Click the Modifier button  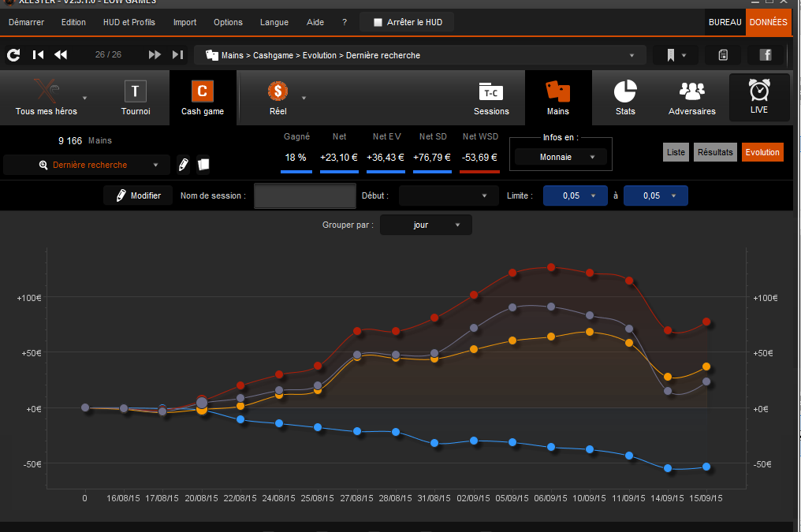[139, 195]
